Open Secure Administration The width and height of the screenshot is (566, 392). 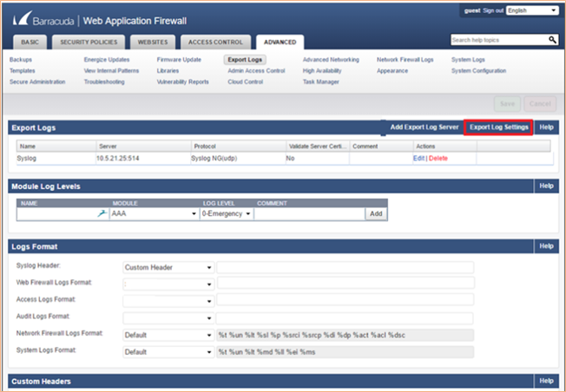tap(37, 82)
